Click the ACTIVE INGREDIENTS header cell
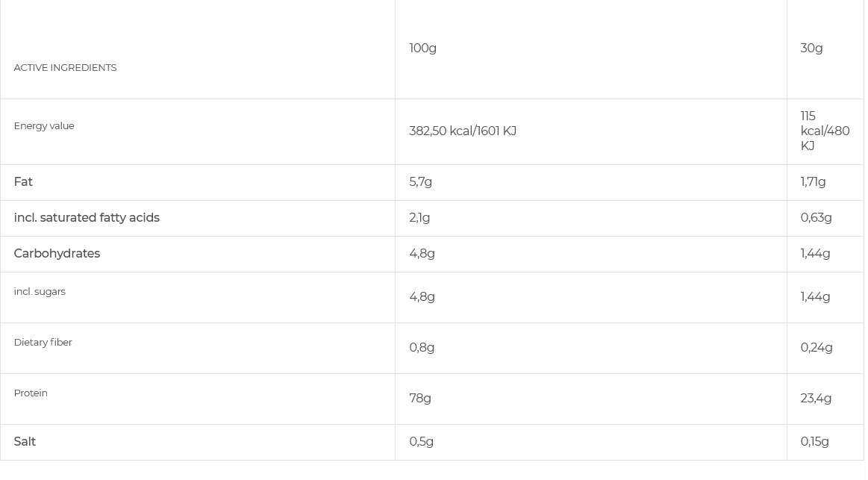 pos(65,68)
